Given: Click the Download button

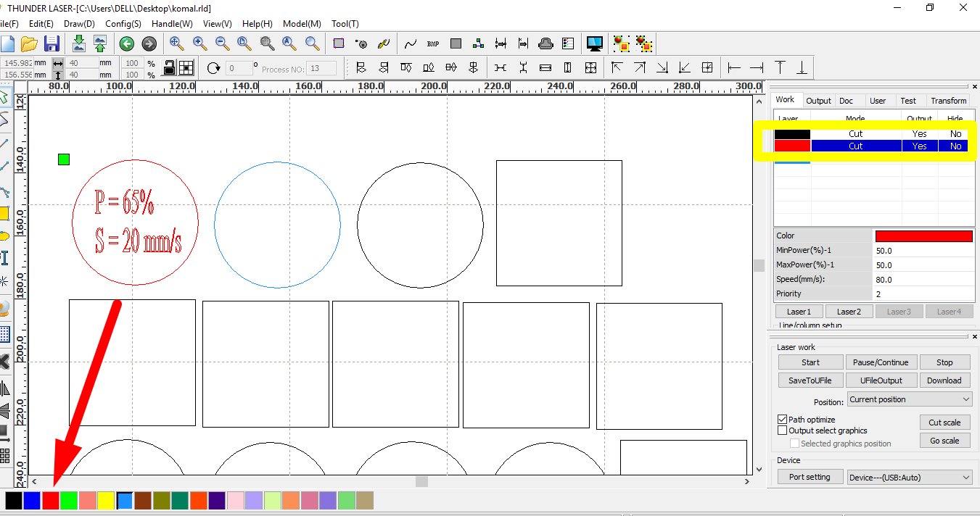Looking at the screenshot, I should click(944, 380).
